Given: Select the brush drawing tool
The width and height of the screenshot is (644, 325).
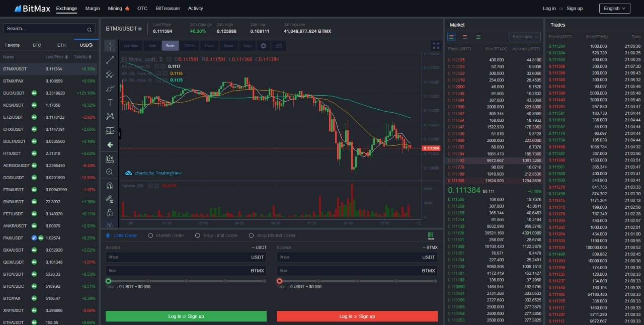Looking at the screenshot, I should 110,89.
